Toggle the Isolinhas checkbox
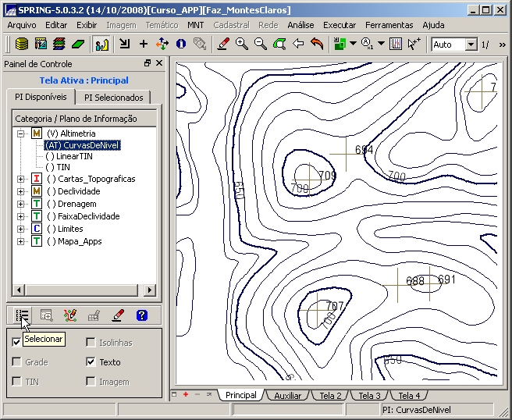The image size is (512, 420). coord(91,343)
